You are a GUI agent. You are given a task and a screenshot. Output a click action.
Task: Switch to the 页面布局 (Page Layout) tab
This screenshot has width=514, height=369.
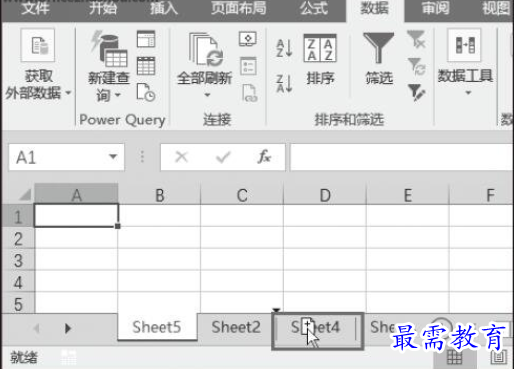point(239,8)
